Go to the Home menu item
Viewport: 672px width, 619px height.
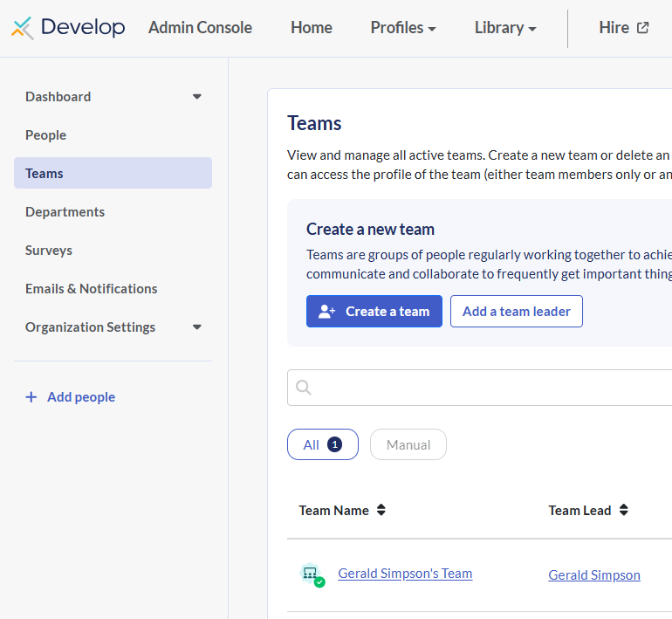311,28
